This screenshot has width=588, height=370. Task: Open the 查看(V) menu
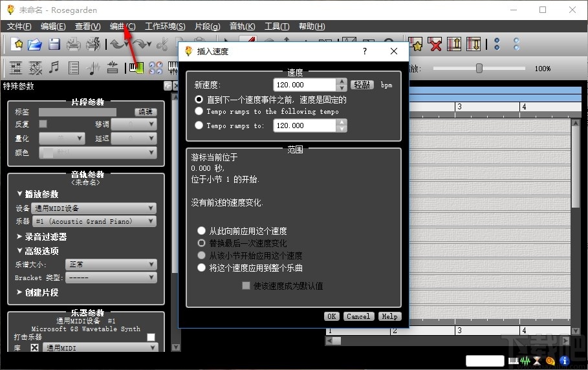[x=88, y=27]
